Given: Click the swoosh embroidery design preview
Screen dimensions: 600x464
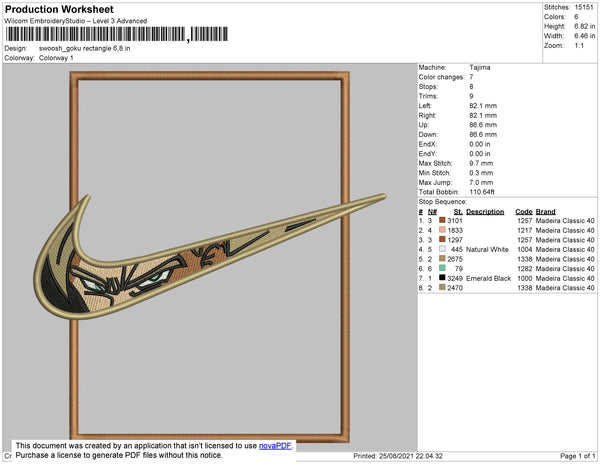Looking at the screenshot, I should coord(210,256).
